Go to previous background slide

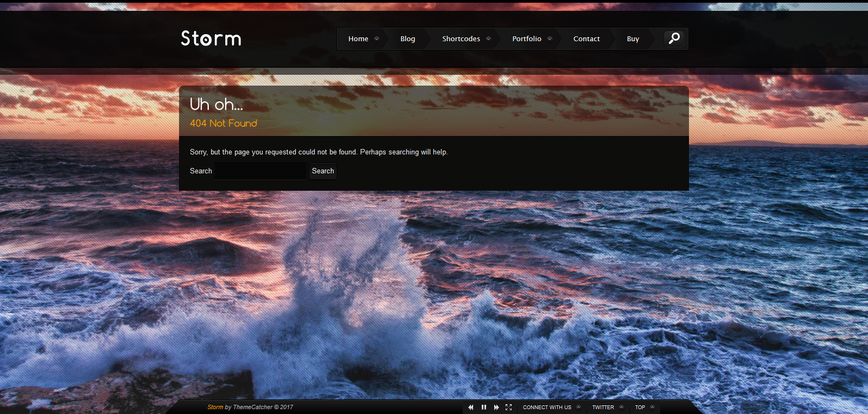[471, 407]
